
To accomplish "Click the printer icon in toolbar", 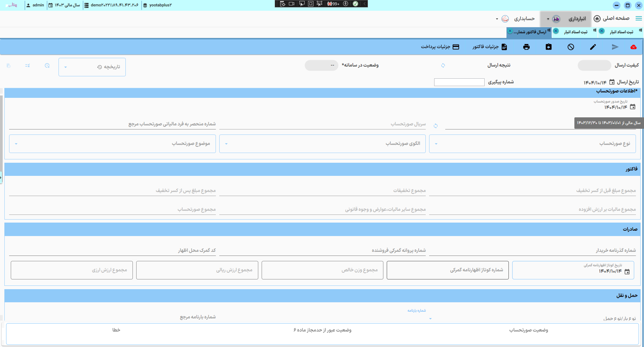I will point(526,47).
